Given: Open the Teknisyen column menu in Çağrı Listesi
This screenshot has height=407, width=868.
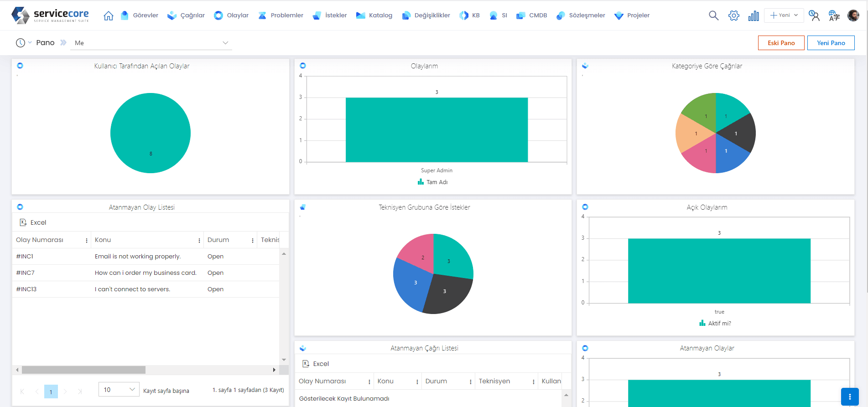Looking at the screenshot, I should (534, 381).
